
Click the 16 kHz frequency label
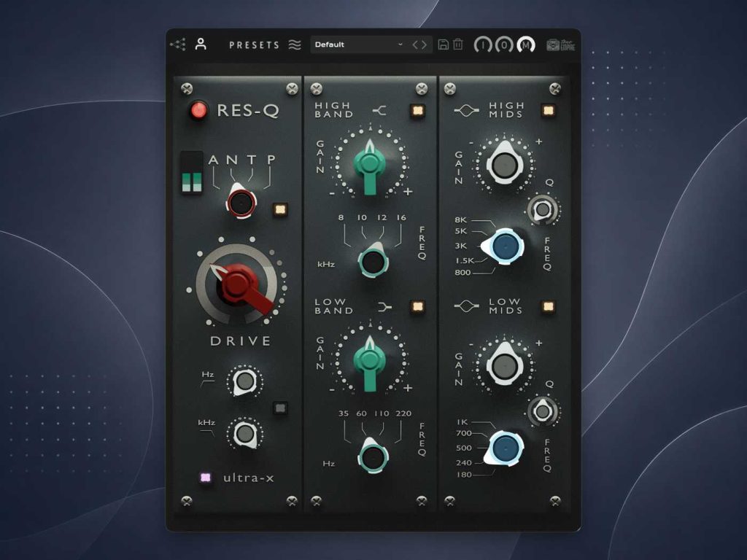pos(401,217)
